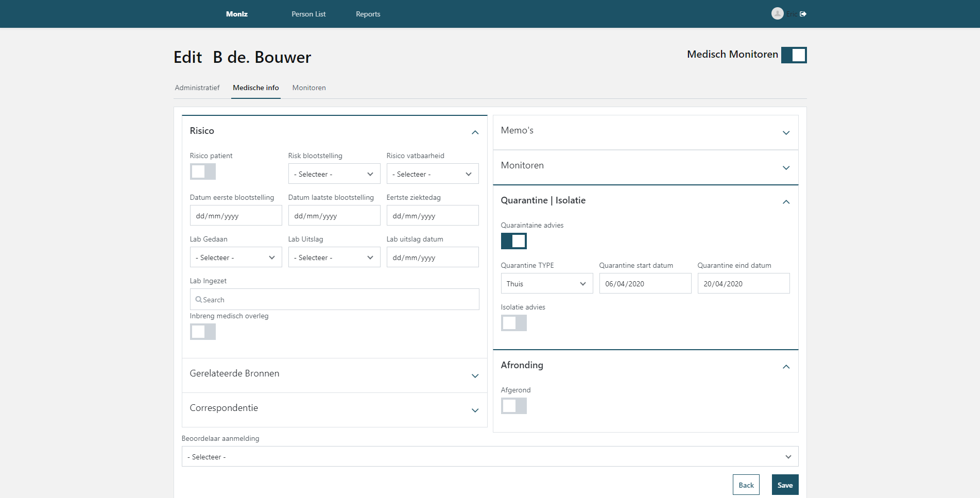Expand the Correspondentie section
Viewport: 980px width, 498px height.
coord(335,410)
